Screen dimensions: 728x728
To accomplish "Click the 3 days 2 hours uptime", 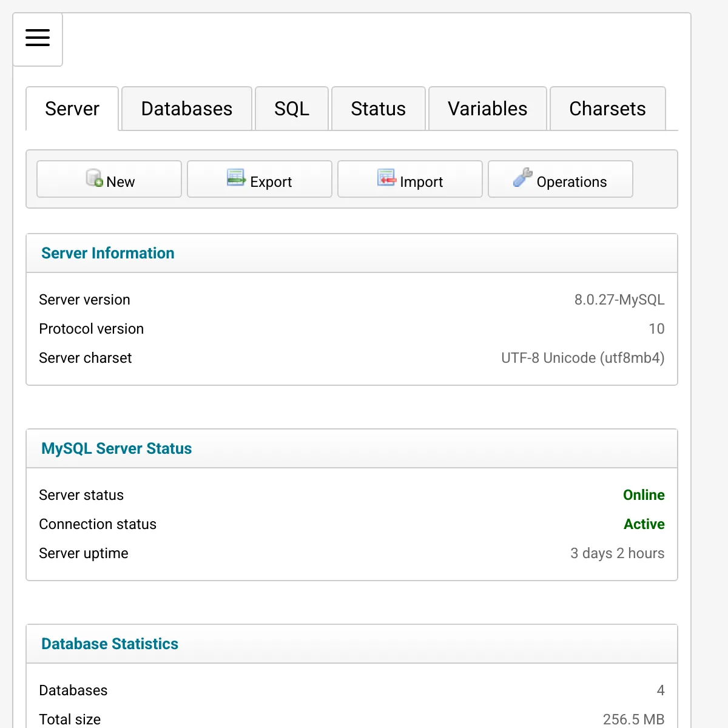I will pos(618,553).
